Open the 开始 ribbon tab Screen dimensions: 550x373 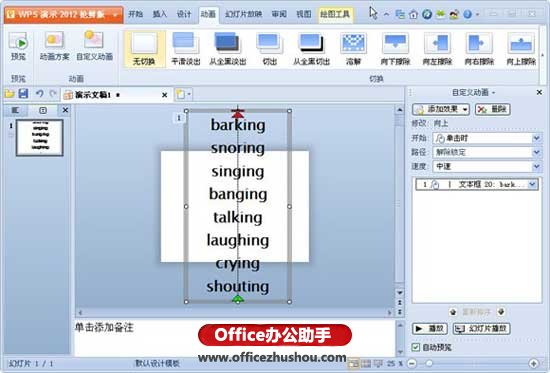(x=135, y=14)
